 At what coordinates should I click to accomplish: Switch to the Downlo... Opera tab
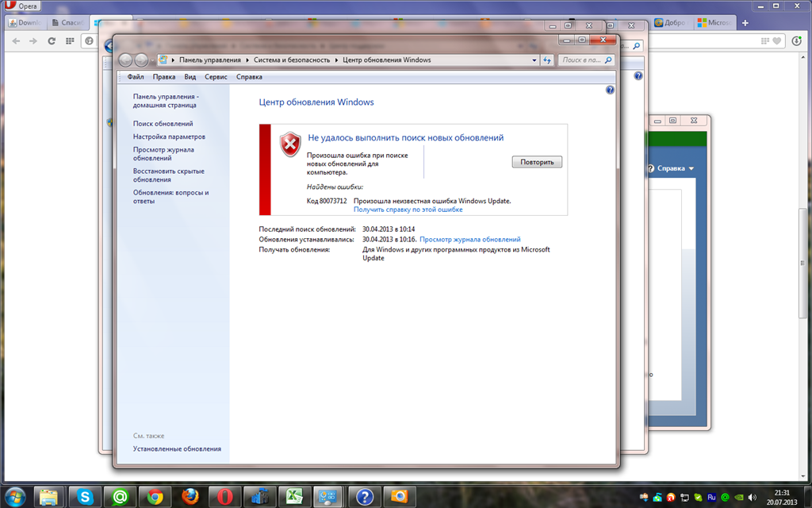pos(26,23)
